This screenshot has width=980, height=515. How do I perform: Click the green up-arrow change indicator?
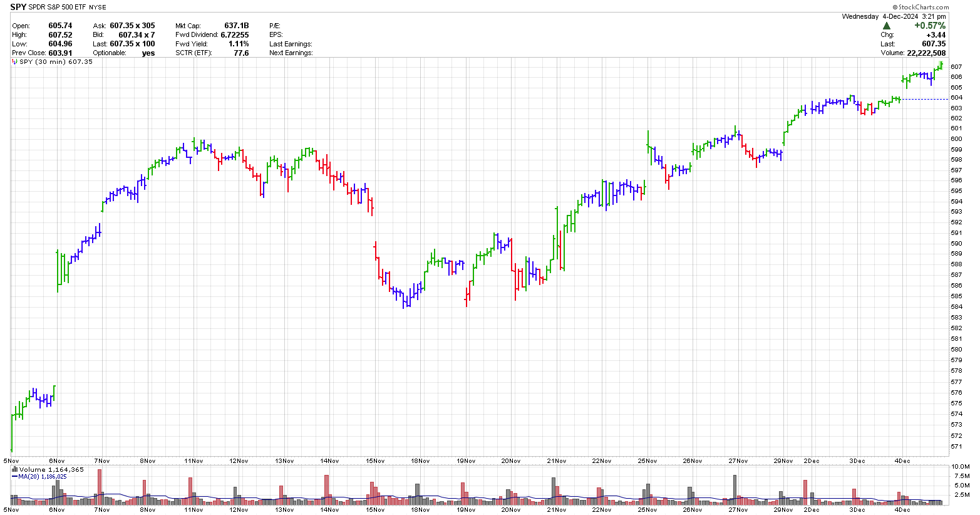point(887,26)
